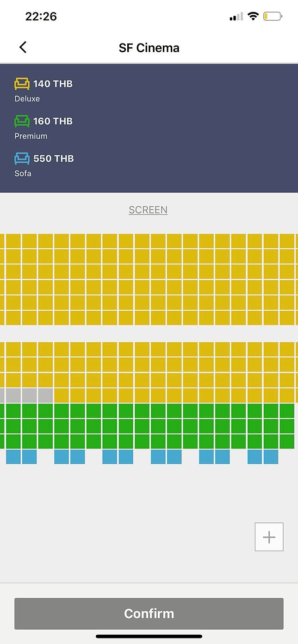Image resolution: width=298 pixels, height=644 pixels.
Task: Tap the 140 THB Deluxe price label
Action: pyautogui.click(x=53, y=84)
